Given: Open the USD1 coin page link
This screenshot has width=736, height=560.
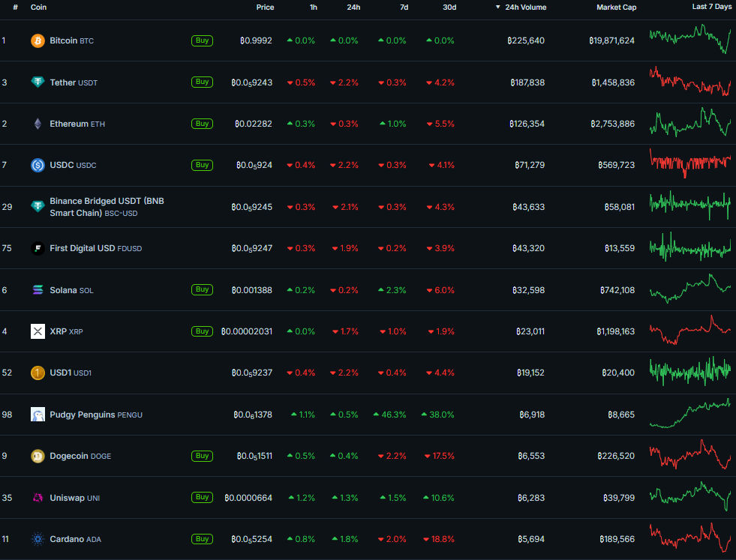Looking at the screenshot, I should tap(71, 373).
